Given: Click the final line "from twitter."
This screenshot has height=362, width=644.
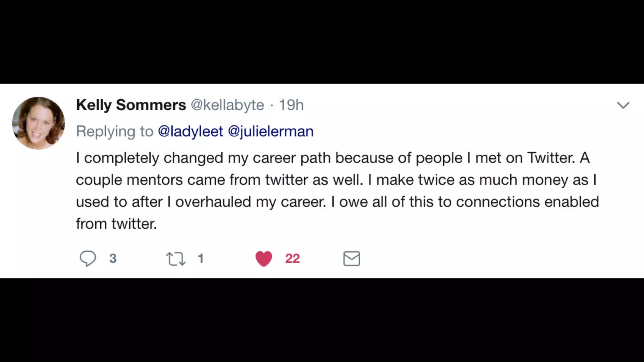Looking at the screenshot, I should [116, 224].
